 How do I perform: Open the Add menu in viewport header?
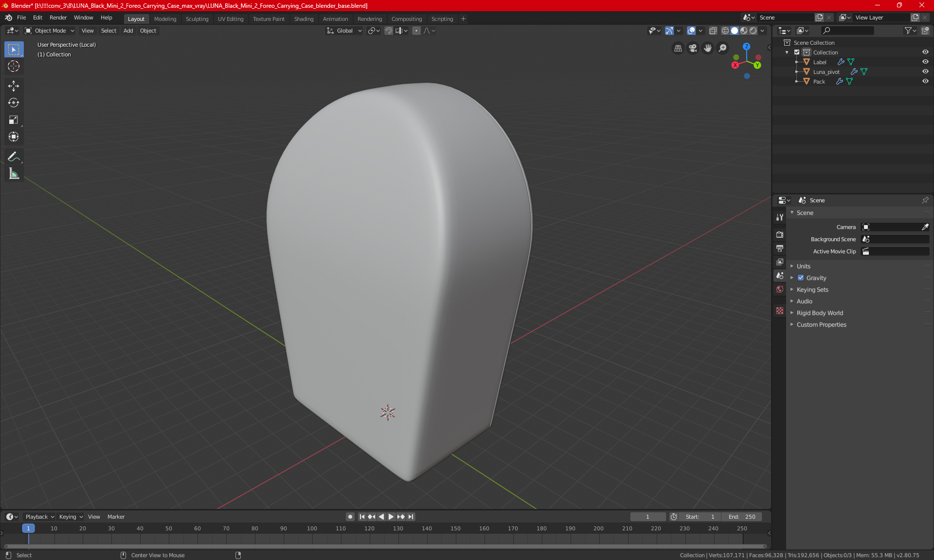click(x=128, y=31)
